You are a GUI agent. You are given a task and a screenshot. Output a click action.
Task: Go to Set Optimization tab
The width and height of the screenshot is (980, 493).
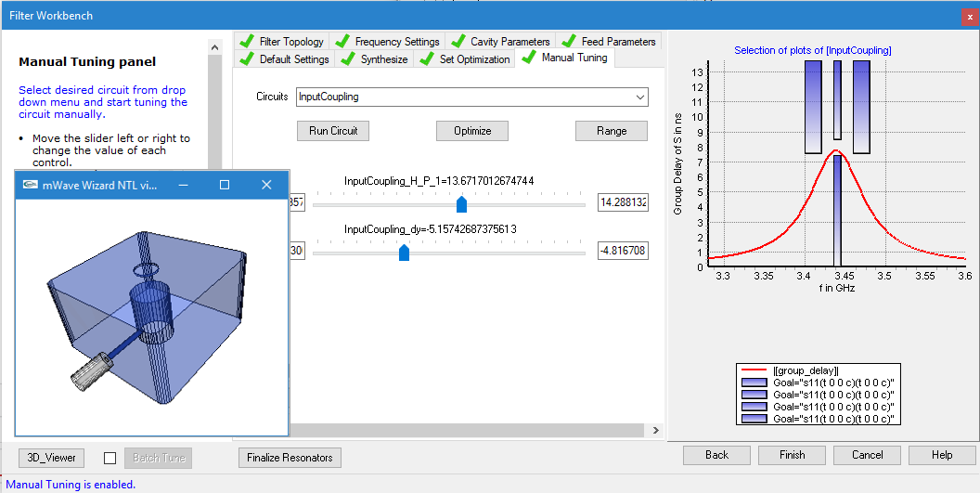pos(464,58)
